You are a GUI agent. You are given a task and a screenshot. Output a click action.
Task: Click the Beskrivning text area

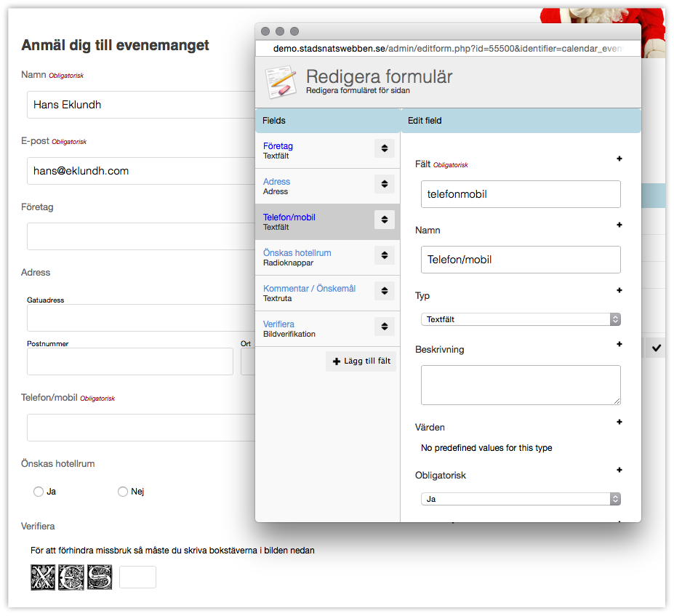(x=521, y=385)
